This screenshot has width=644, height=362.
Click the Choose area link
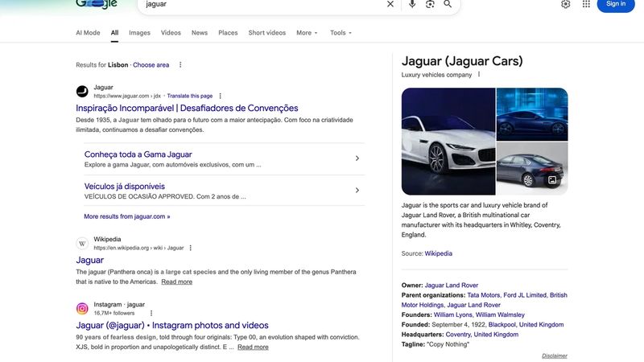[151, 65]
